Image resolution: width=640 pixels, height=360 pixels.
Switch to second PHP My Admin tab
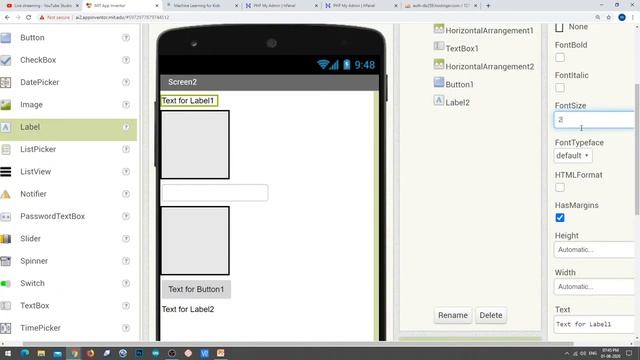[362, 6]
